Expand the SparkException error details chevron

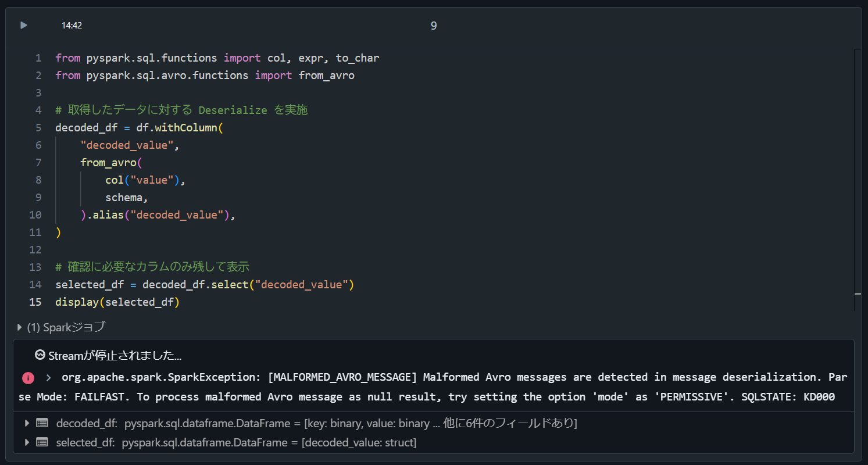click(48, 378)
